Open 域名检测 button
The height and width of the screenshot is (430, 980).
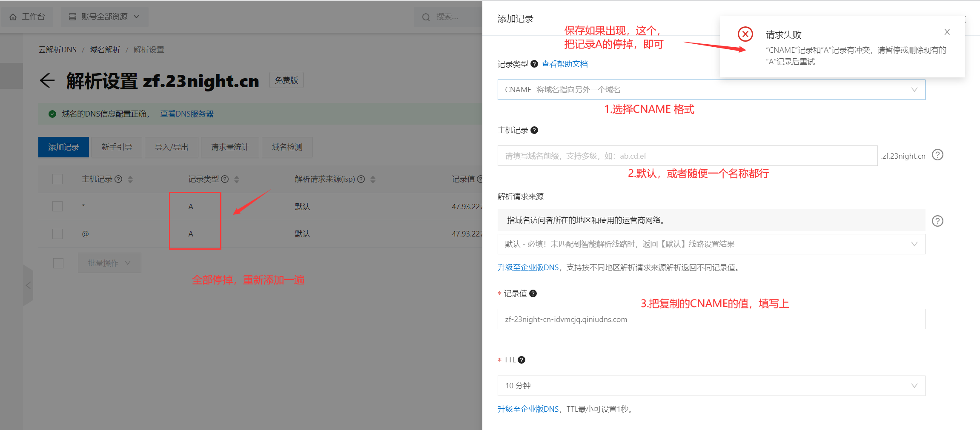(x=287, y=147)
